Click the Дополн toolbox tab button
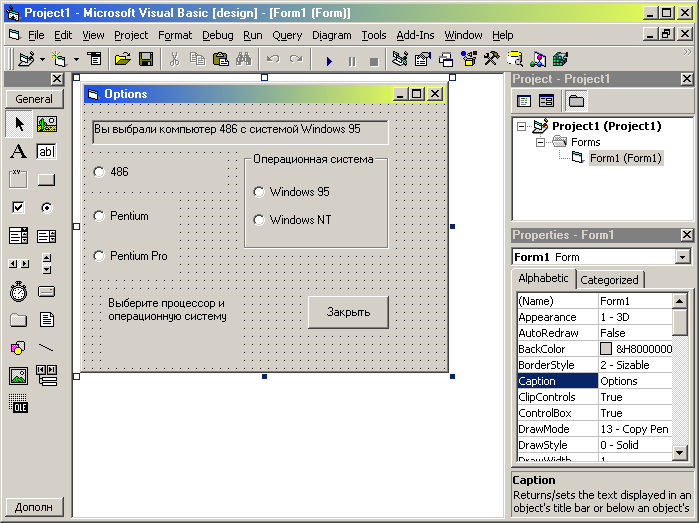 (x=34, y=507)
